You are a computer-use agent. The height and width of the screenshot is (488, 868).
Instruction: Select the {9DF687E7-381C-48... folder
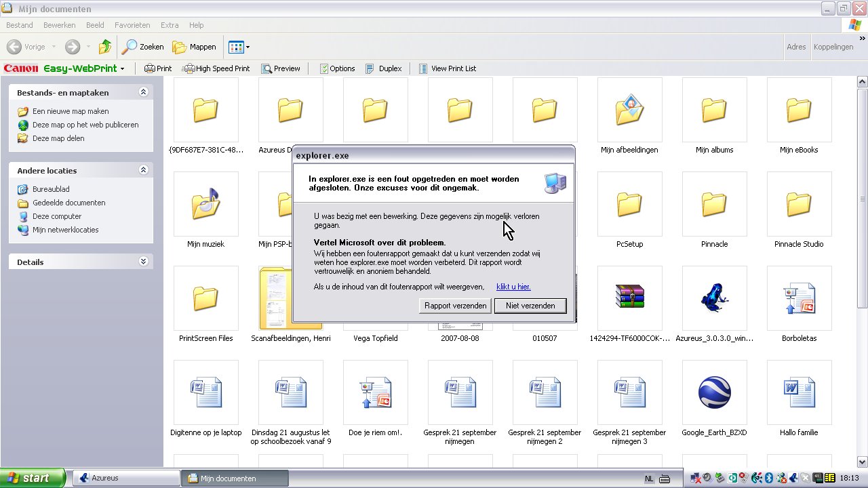[x=205, y=110]
